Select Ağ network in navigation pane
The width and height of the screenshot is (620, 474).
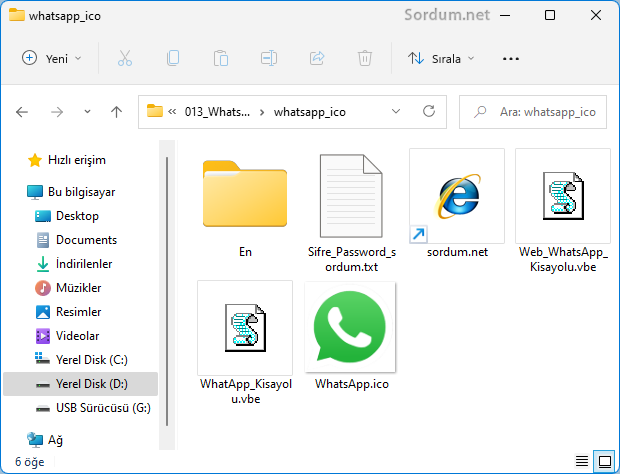(x=55, y=440)
